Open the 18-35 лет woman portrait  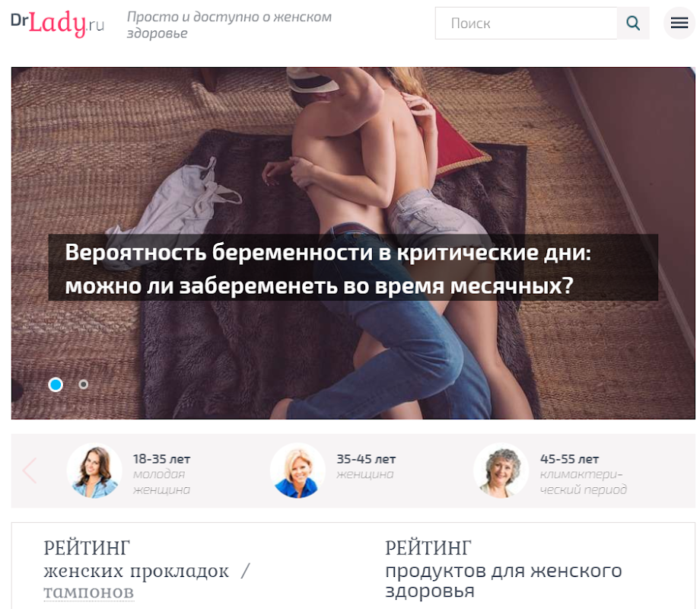click(x=94, y=470)
